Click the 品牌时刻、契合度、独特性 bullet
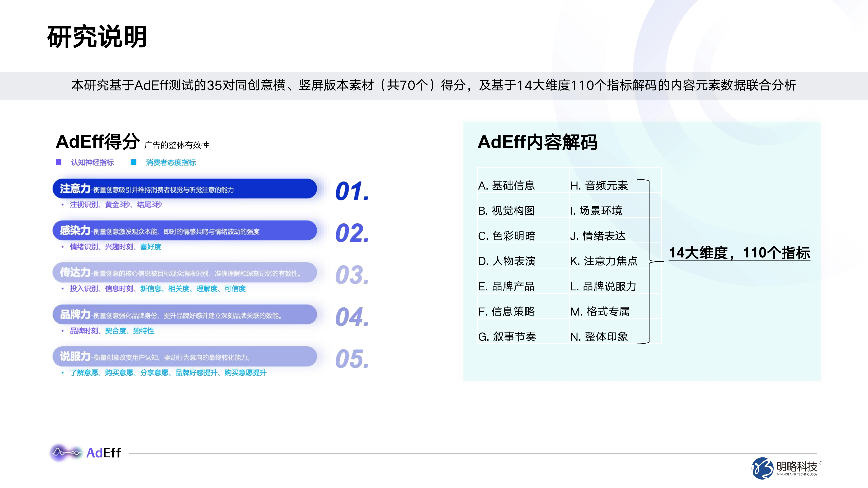The width and height of the screenshot is (868, 488). click(x=112, y=331)
